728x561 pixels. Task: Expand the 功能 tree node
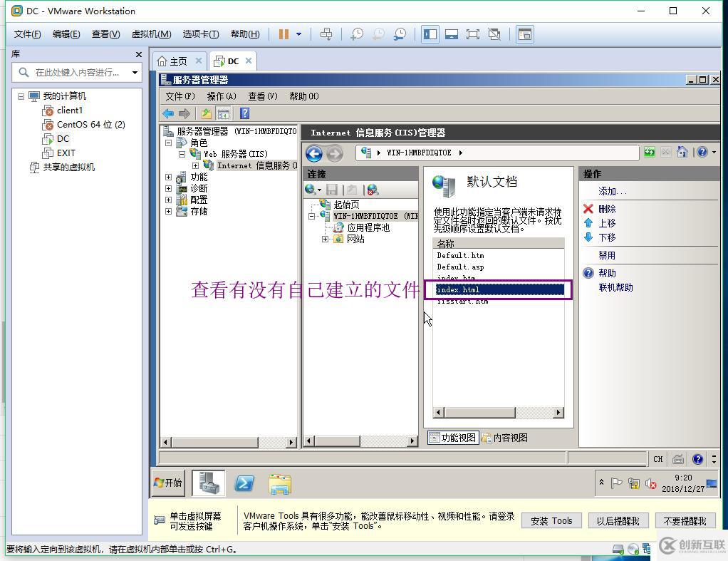pyautogui.click(x=169, y=177)
